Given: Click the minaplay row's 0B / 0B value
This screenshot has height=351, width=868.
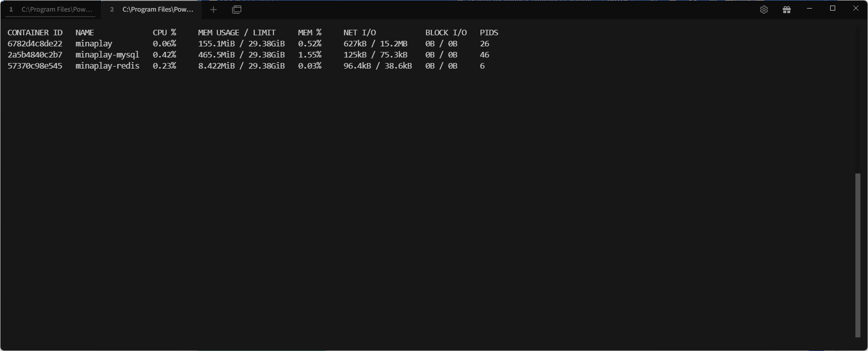Looking at the screenshot, I should point(441,44).
